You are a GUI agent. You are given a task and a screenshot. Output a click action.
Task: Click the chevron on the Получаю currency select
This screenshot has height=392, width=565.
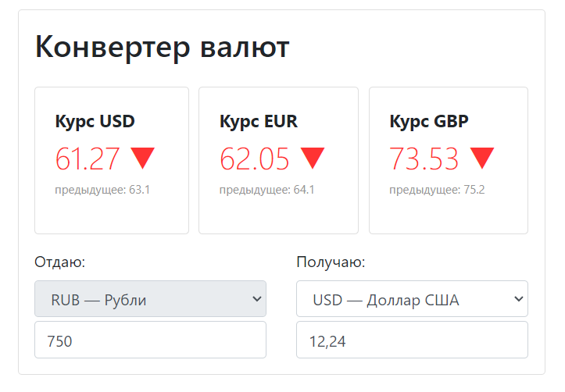point(519,299)
